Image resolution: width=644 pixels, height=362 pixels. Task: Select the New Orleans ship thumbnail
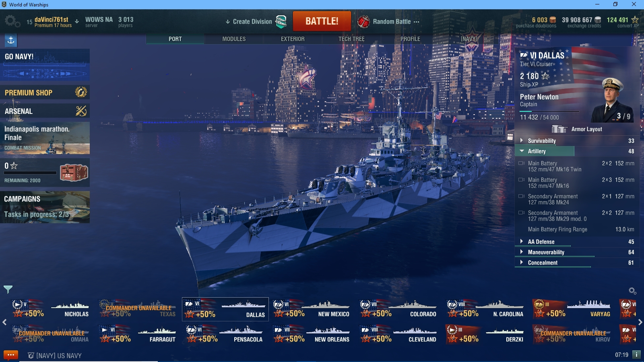(x=312, y=334)
